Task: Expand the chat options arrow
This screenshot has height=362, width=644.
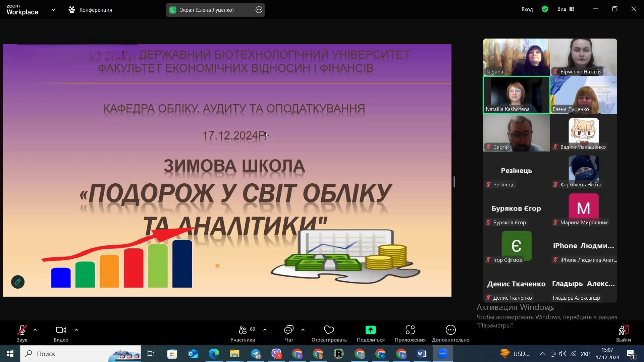Action: pos(303,330)
